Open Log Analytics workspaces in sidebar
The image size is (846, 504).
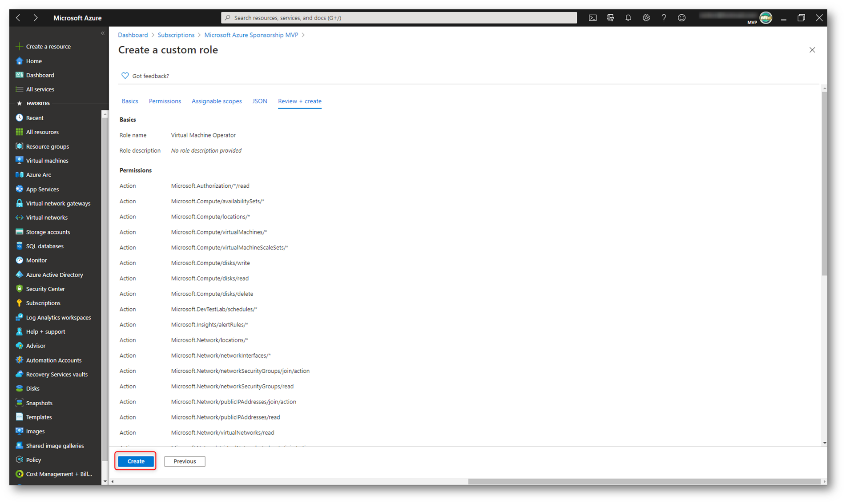59,317
